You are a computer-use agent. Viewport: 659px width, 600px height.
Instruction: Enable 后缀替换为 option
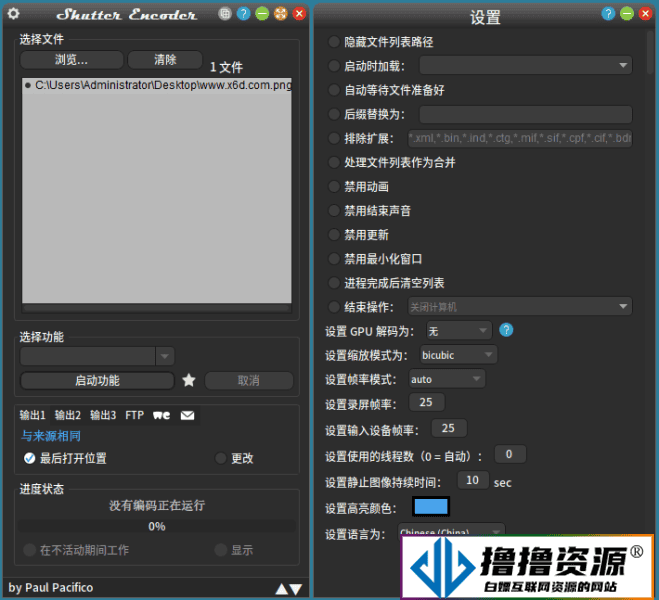(x=334, y=114)
